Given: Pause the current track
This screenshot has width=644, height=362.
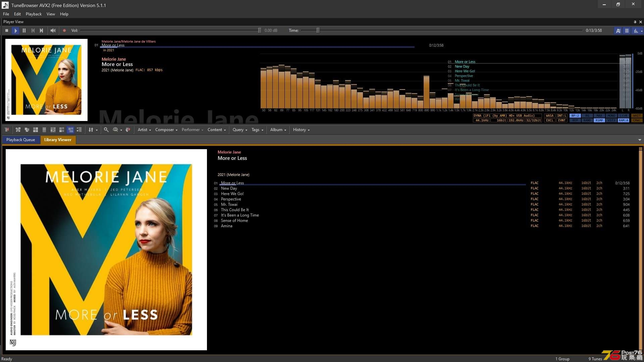Looking at the screenshot, I should [24, 31].
